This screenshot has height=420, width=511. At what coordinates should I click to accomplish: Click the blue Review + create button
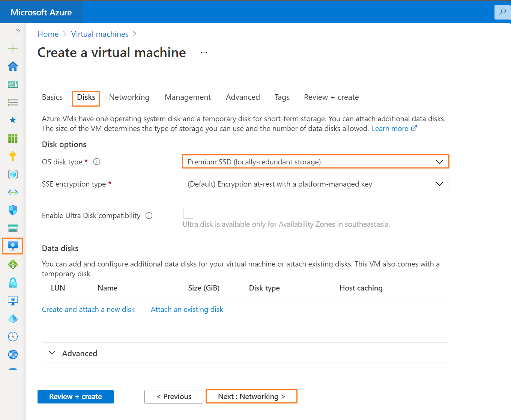click(75, 397)
